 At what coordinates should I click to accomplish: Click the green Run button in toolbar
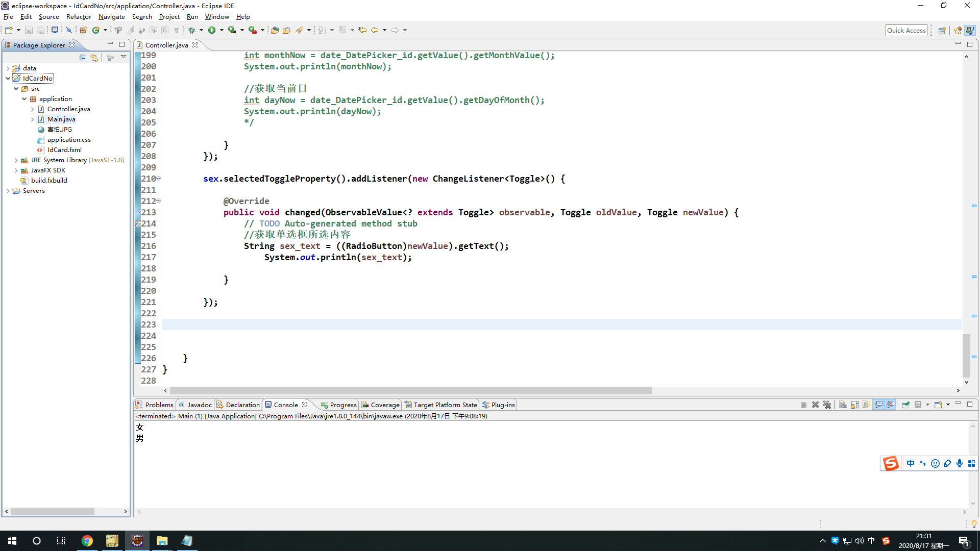pos(212,30)
